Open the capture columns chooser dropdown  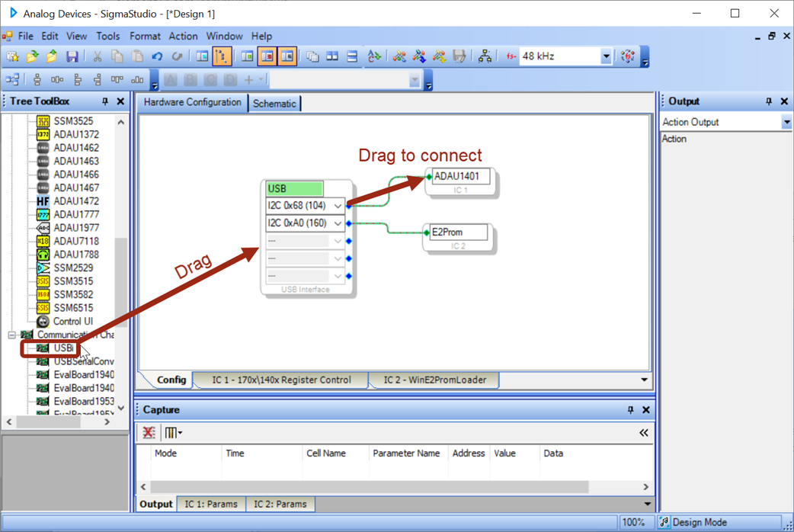[x=174, y=433]
